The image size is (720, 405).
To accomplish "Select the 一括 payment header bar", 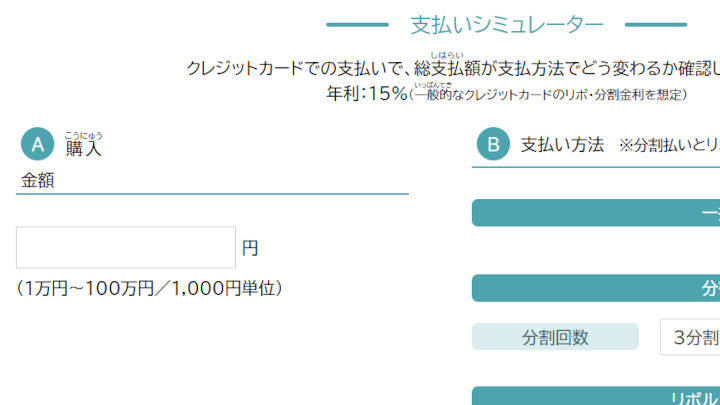I will tap(596, 213).
